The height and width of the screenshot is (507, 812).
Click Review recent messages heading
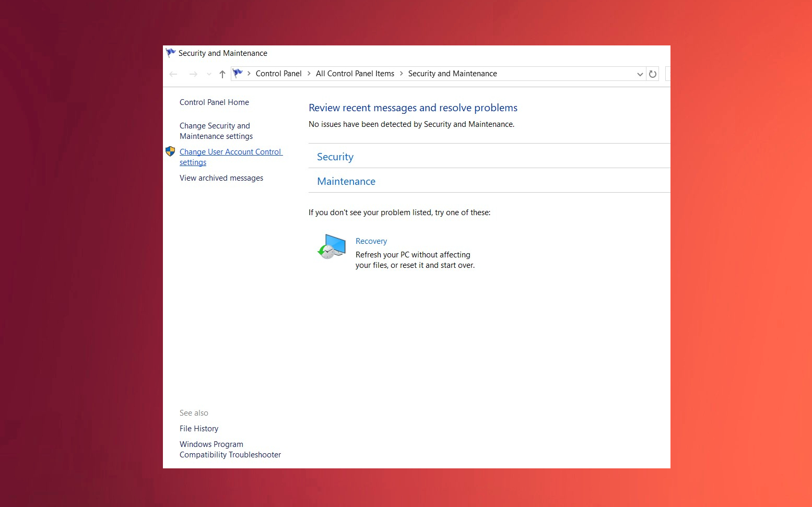[x=413, y=108]
